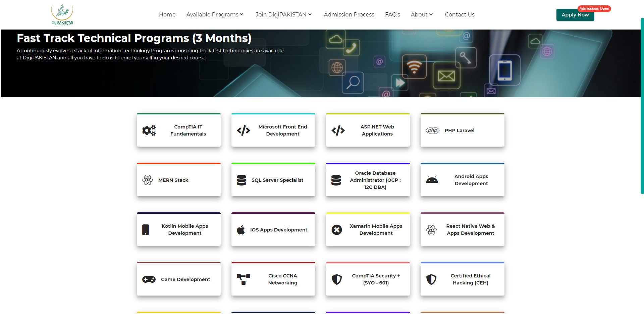Screen dimensions: 644x314
Task: Click the Fast Track Technical Programs heading
Action: [x=134, y=38]
